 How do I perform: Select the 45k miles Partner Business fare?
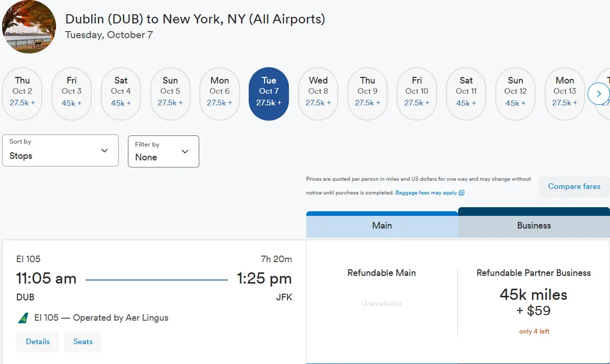pyautogui.click(x=534, y=302)
